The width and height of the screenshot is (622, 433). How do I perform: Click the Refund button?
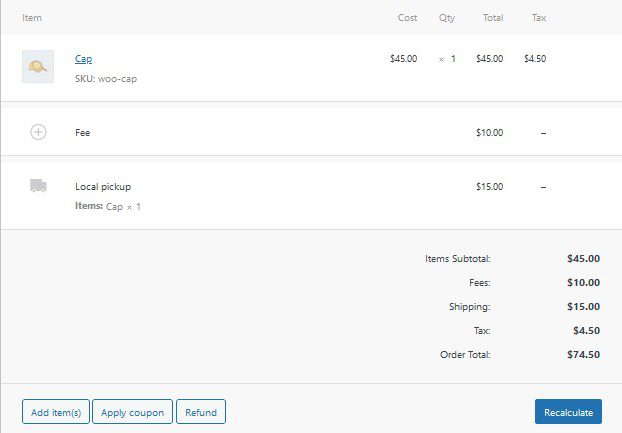tap(201, 412)
